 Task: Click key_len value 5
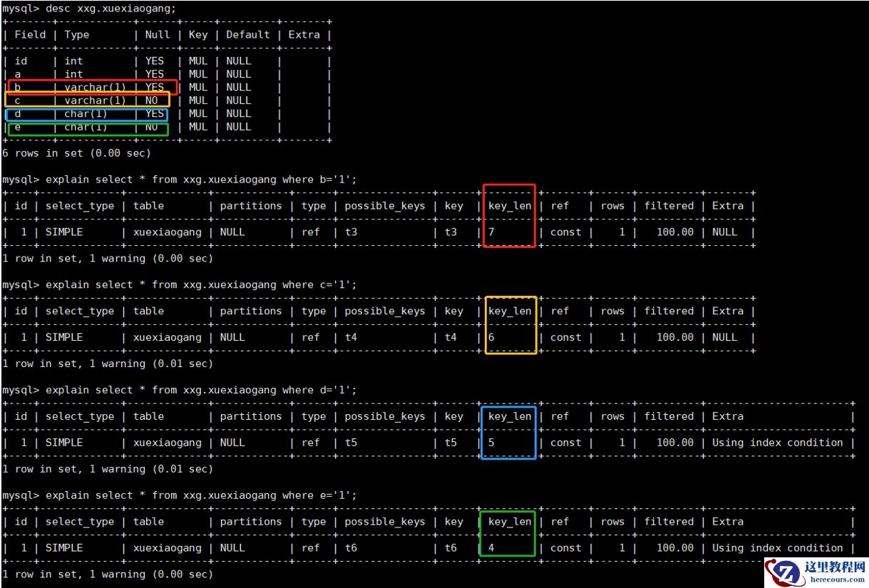point(492,443)
